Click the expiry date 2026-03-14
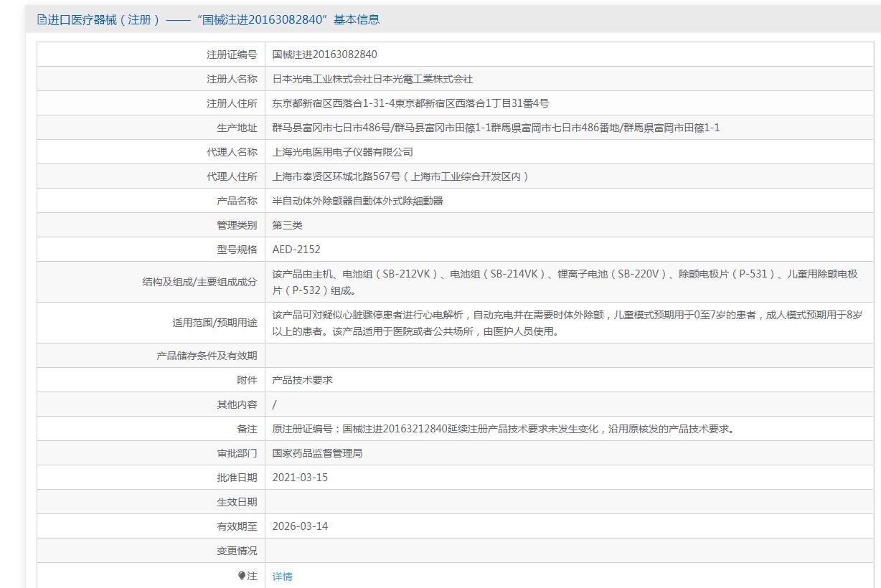This screenshot has height=588, width=881. 300,526
